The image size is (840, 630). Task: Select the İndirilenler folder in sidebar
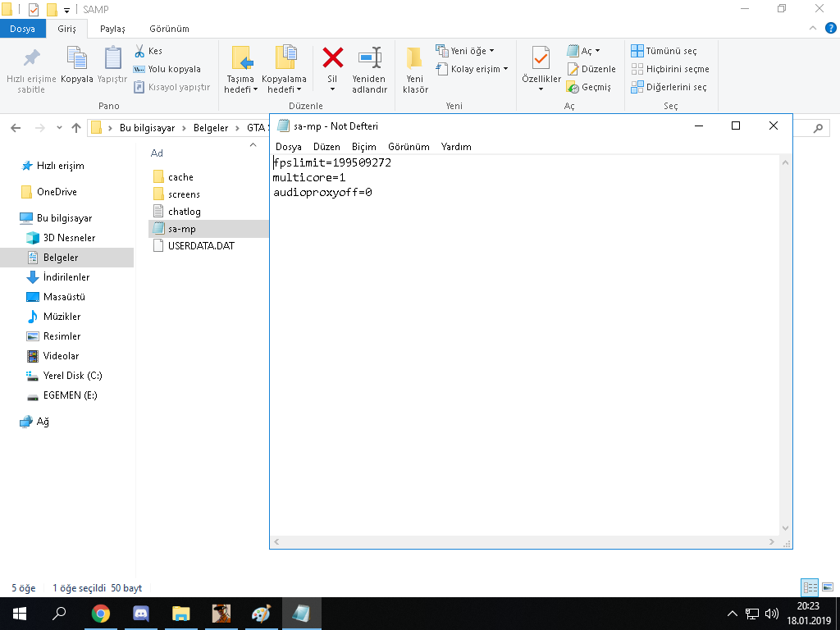pos(66,277)
